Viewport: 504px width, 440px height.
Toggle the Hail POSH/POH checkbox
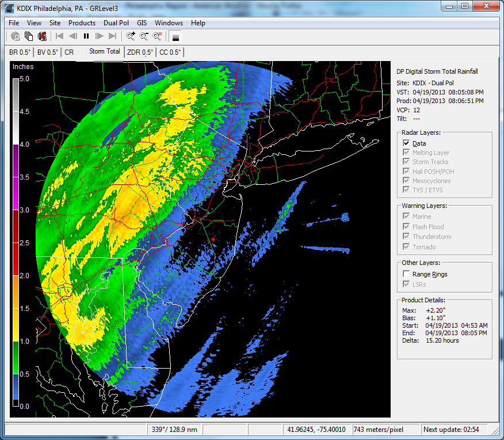click(406, 171)
